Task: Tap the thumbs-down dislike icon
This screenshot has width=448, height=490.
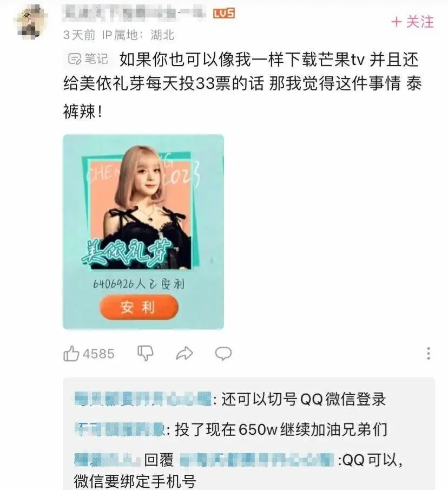Action: pos(146,354)
